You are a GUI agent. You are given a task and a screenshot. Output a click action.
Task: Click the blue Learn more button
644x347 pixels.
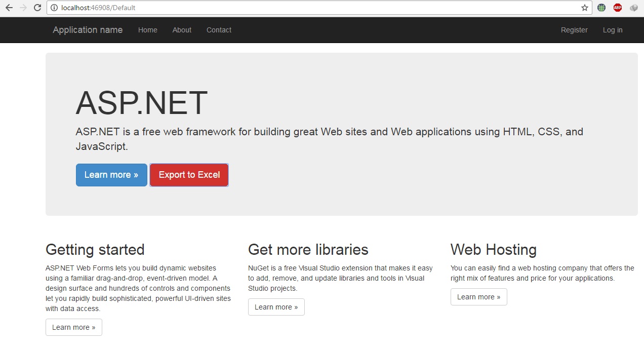point(111,175)
